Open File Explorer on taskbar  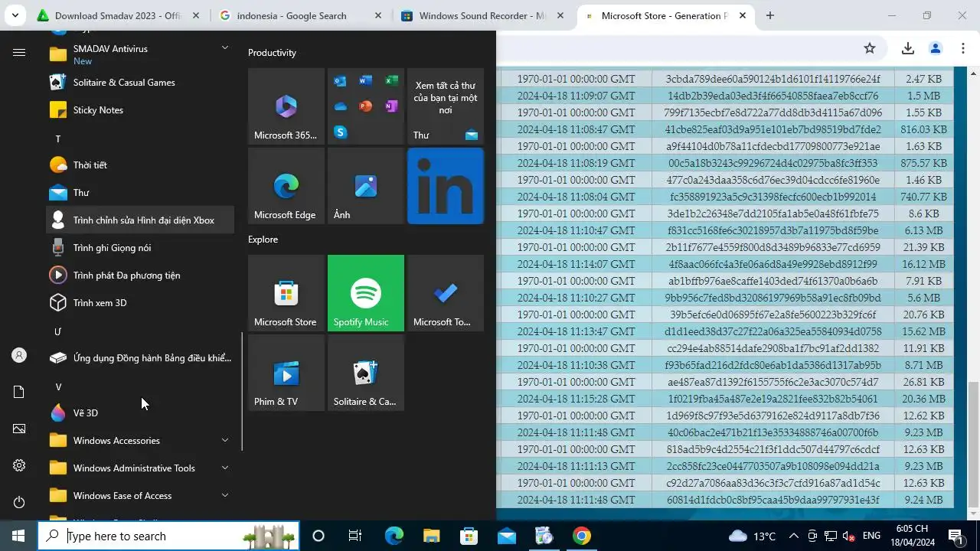point(432,536)
